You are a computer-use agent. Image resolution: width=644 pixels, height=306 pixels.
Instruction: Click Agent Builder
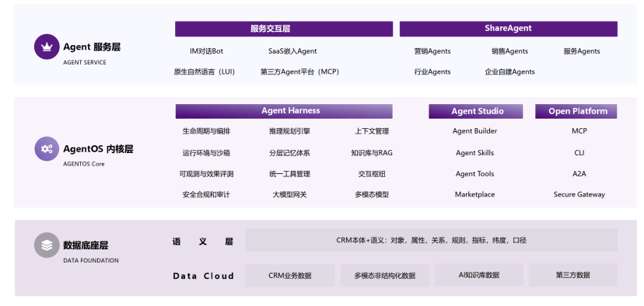coord(474,130)
